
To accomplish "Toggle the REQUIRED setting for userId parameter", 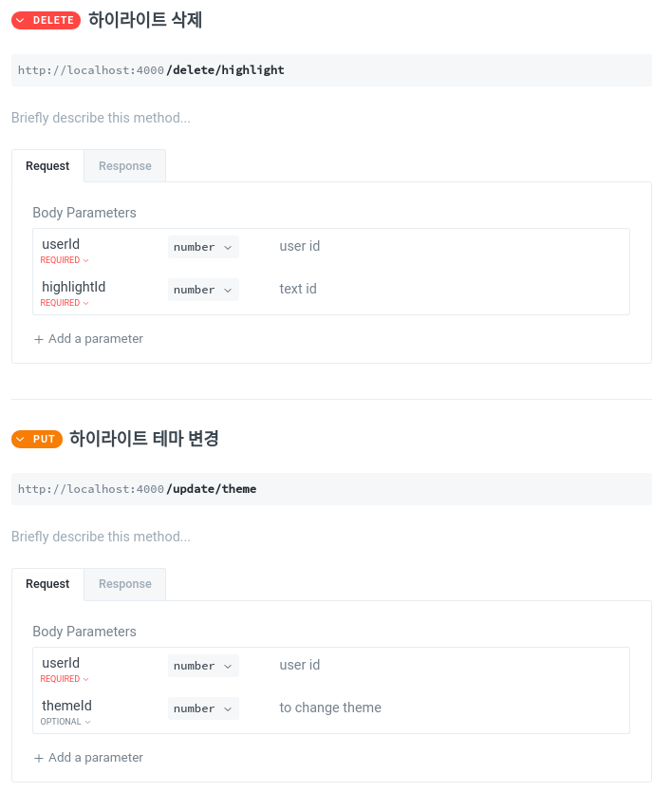I will click(65, 259).
